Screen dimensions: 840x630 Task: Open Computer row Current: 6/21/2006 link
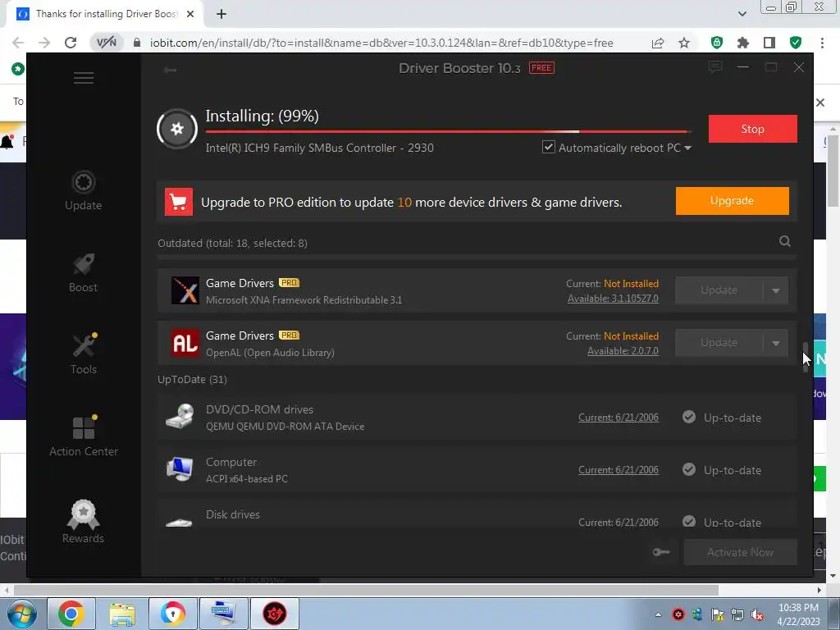click(619, 470)
